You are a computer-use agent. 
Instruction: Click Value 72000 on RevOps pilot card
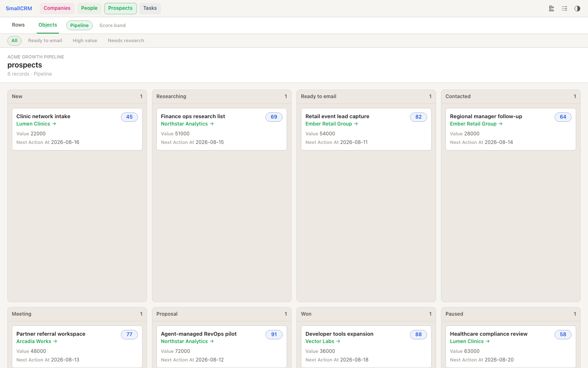175,351
